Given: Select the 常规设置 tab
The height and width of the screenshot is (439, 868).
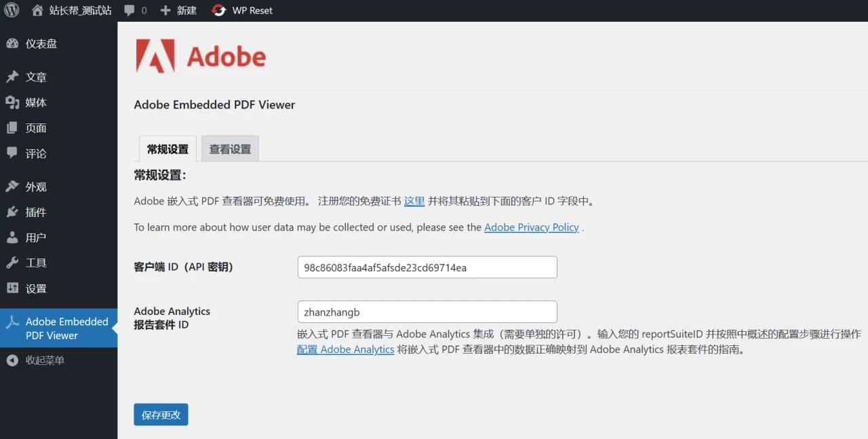Looking at the screenshot, I should (167, 149).
